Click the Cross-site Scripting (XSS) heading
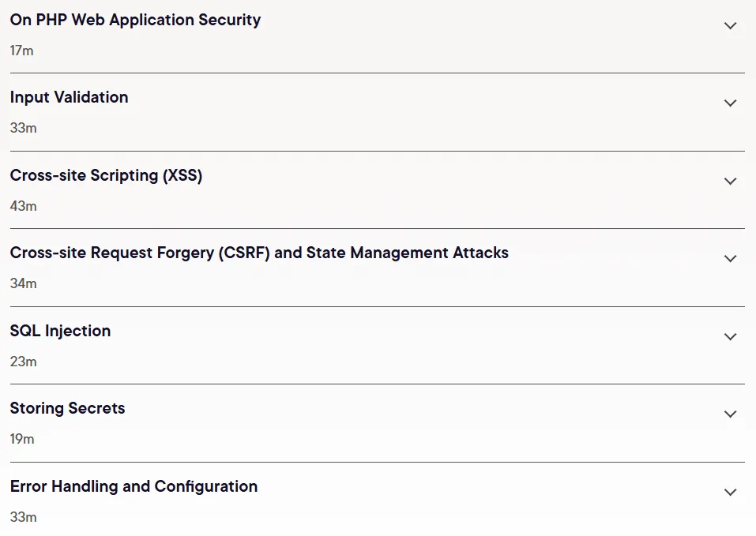Screen dimensions: 756x536 pos(106,175)
